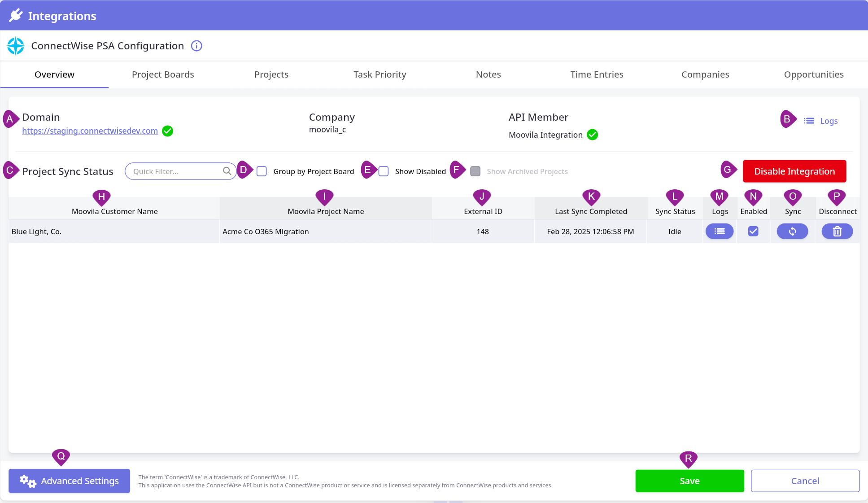Click inside the Quick Filter text field

click(x=175, y=171)
